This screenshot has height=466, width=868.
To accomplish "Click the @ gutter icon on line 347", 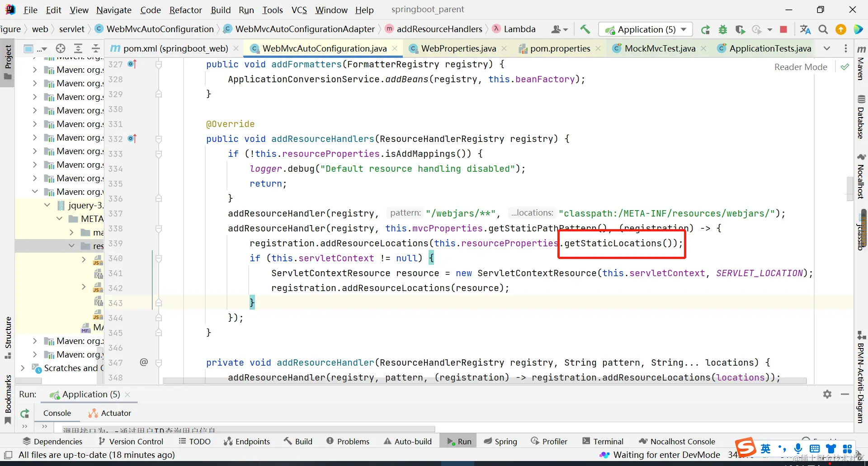I will [144, 362].
